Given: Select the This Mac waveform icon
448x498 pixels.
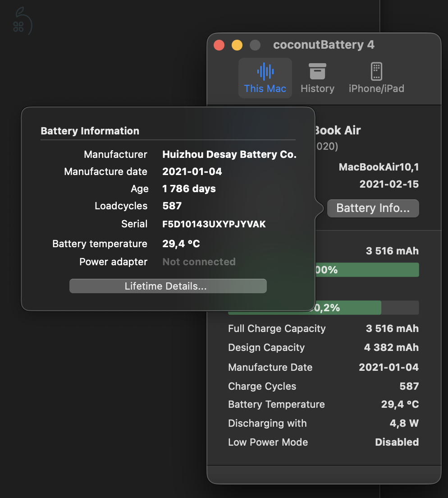Looking at the screenshot, I should coord(265,71).
